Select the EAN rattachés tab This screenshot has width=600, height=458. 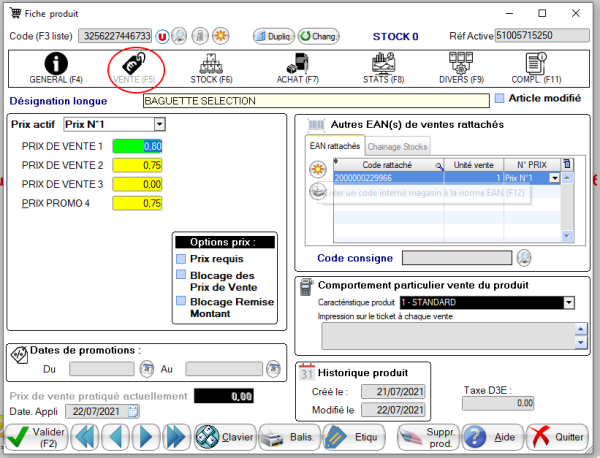(x=334, y=146)
